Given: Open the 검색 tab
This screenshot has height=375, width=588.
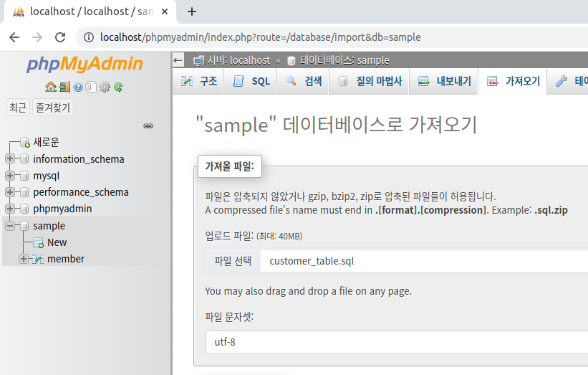Looking at the screenshot, I should [x=304, y=81].
